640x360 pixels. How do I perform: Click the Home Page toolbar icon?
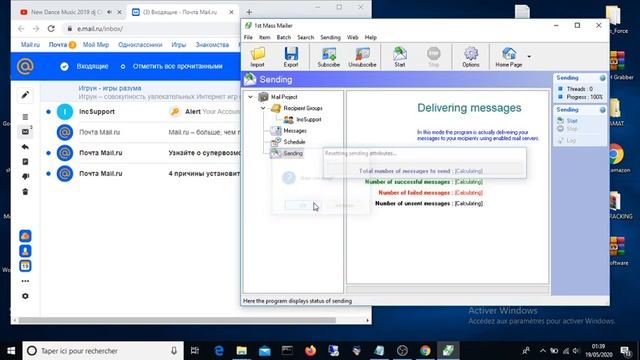coord(509,57)
